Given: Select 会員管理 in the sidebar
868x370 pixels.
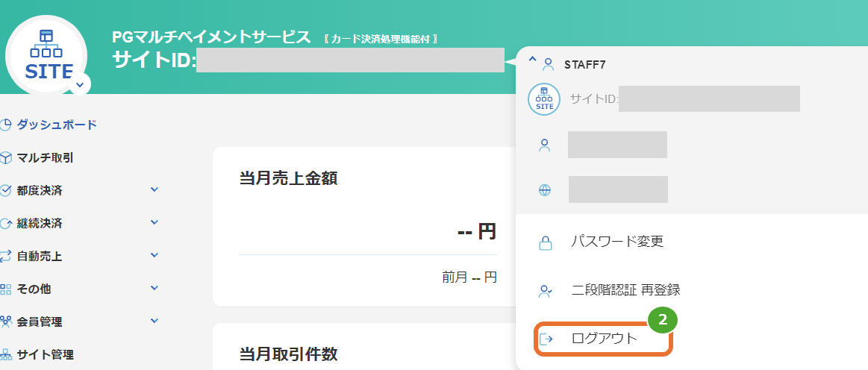Looking at the screenshot, I should coord(40,322).
